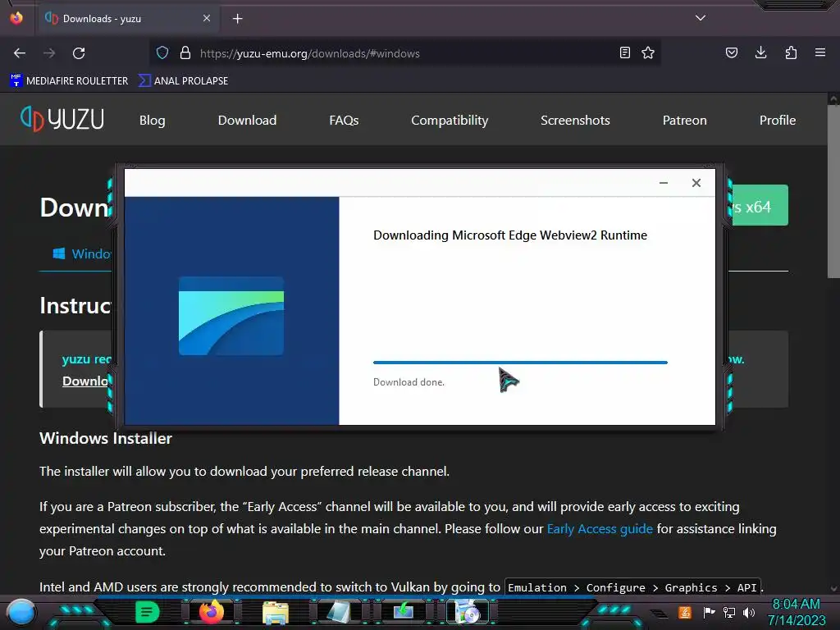Open the Blog nav item
Image resolution: width=840 pixels, height=630 pixels.
[x=152, y=121]
